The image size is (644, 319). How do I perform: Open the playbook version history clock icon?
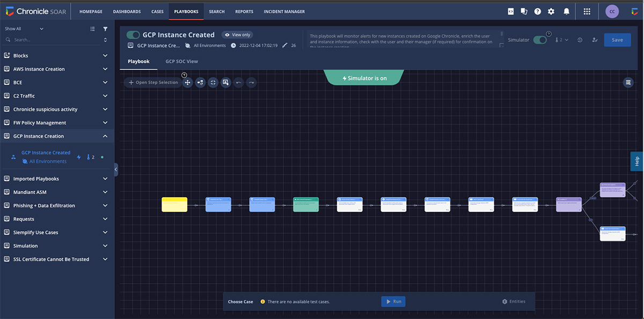click(580, 40)
